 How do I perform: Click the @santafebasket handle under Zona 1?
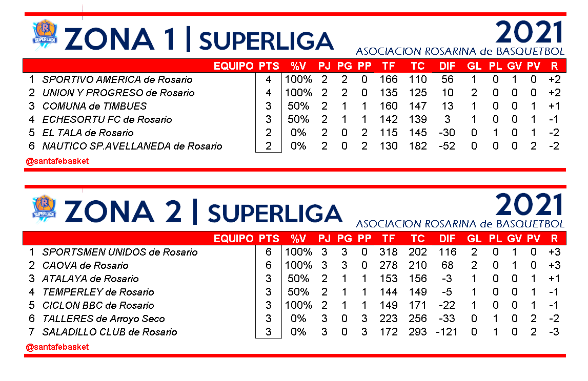pos(57,161)
